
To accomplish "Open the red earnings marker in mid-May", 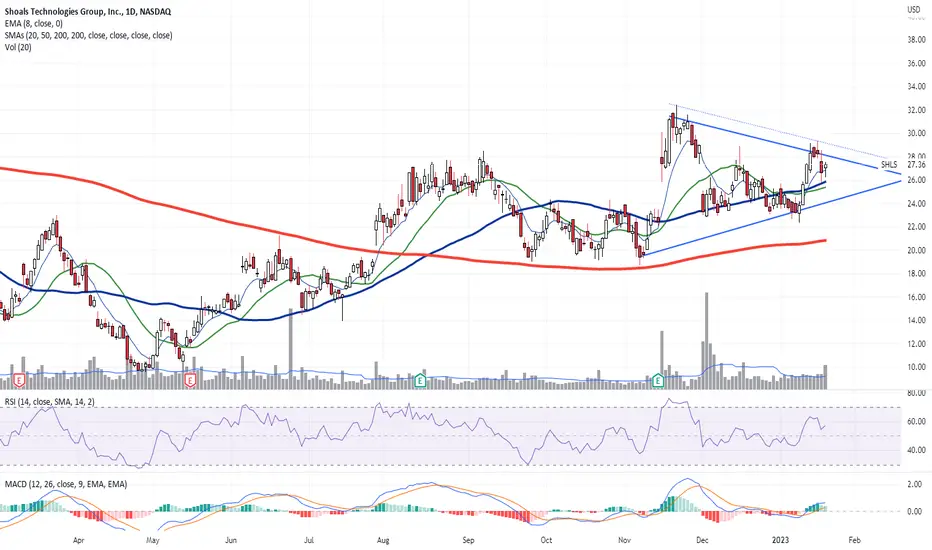I will 190,379.
